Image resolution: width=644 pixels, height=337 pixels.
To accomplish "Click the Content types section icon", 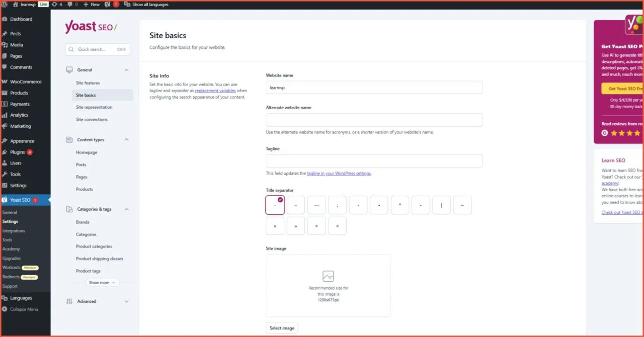I will (68, 139).
